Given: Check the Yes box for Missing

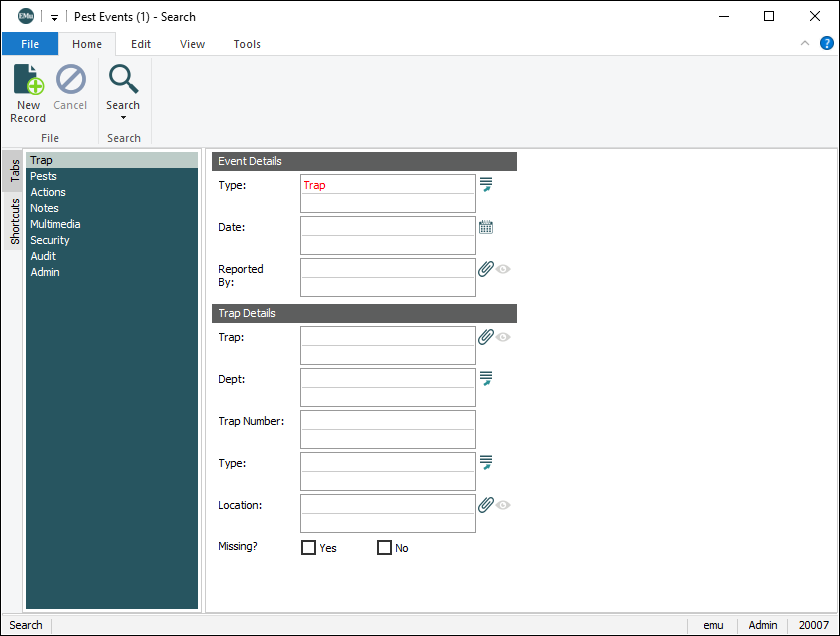Looking at the screenshot, I should coord(309,548).
